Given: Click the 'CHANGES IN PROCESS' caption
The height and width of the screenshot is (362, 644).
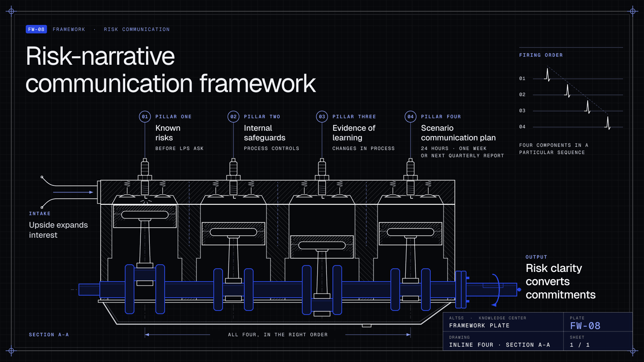Looking at the screenshot, I should [363, 148].
